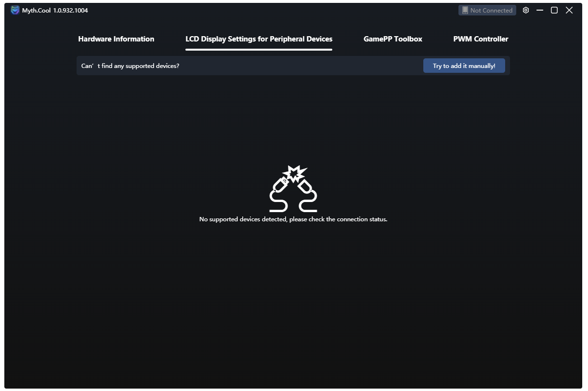Click the right plug of the disconnected cable icon
588x391 pixels.
[x=304, y=186]
